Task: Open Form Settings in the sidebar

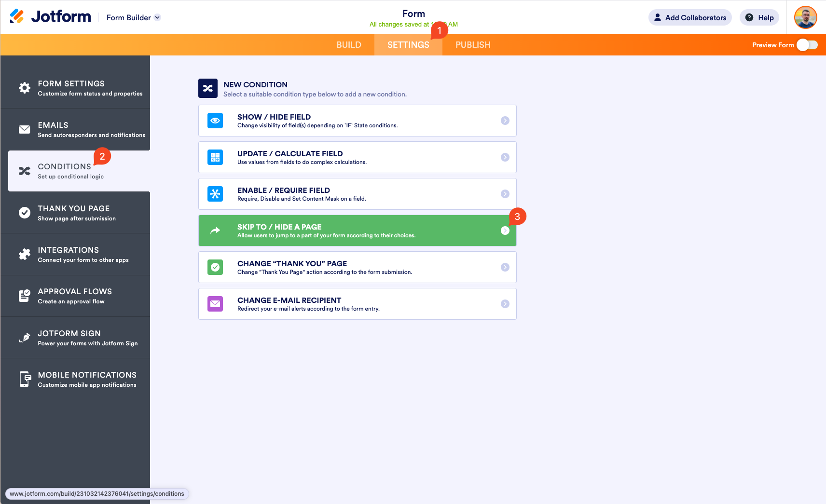Action: point(75,88)
